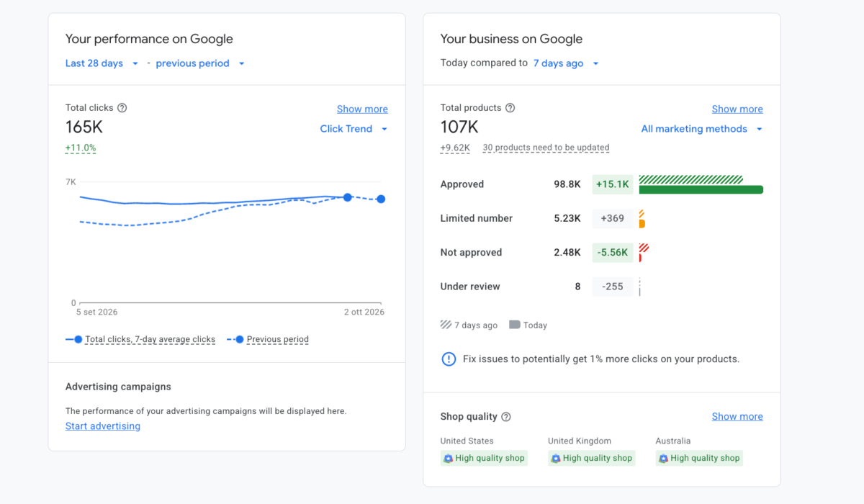This screenshot has height=504, width=864.
Task: Click United Kingdom High quality shop badge
Action: 591,458
